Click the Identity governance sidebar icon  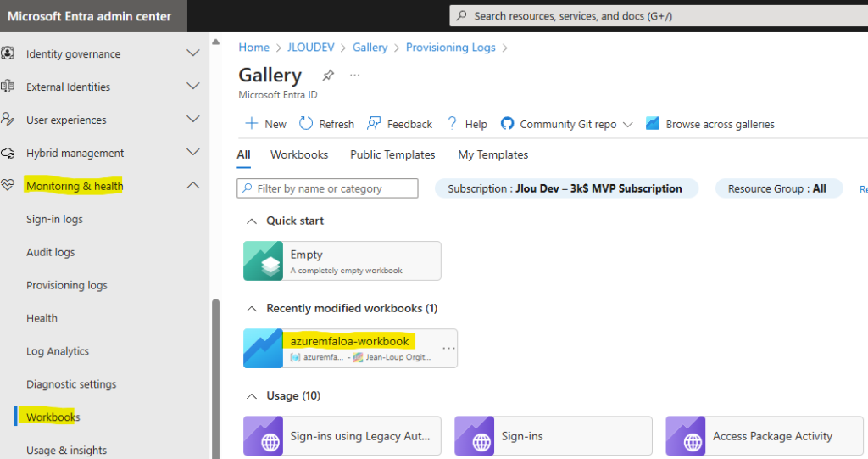coord(7,53)
